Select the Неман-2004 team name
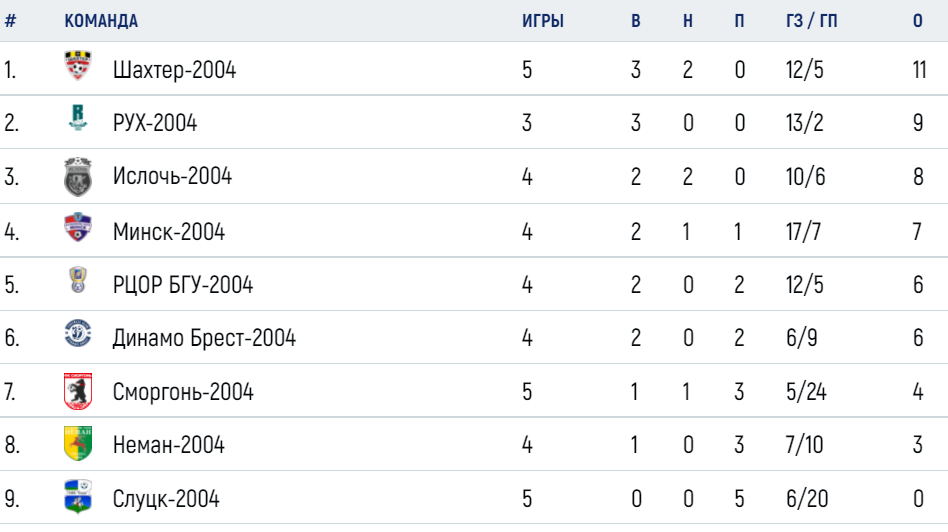The width and height of the screenshot is (948, 532). coord(169,445)
